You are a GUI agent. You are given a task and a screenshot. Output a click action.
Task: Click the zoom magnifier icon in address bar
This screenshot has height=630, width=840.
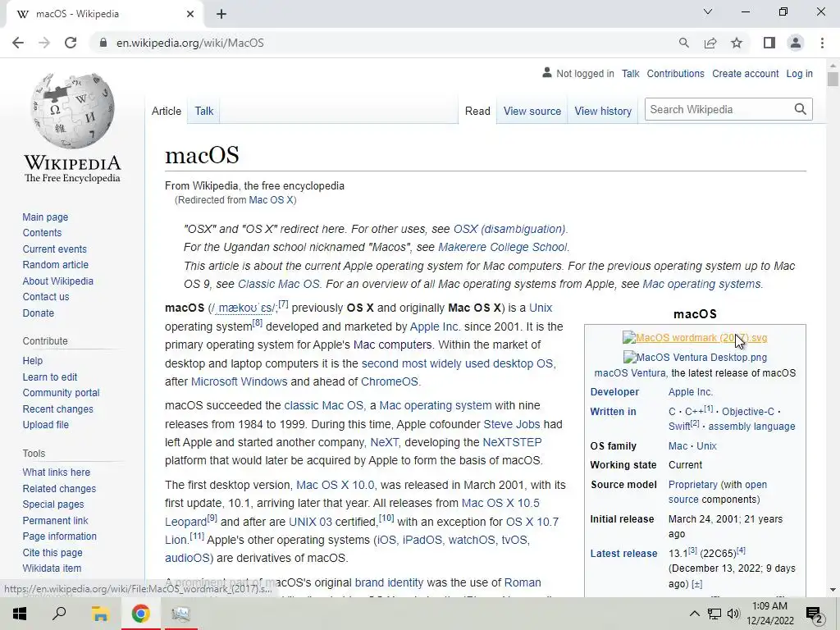pos(683,43)
